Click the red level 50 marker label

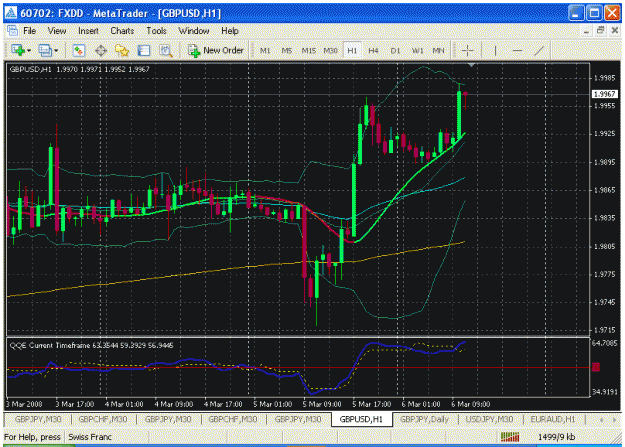click(x=596, y=367)
